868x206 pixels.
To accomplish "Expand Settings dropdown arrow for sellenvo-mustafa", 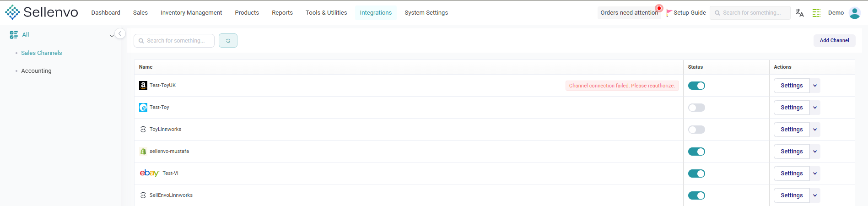I will coord(815,152).
